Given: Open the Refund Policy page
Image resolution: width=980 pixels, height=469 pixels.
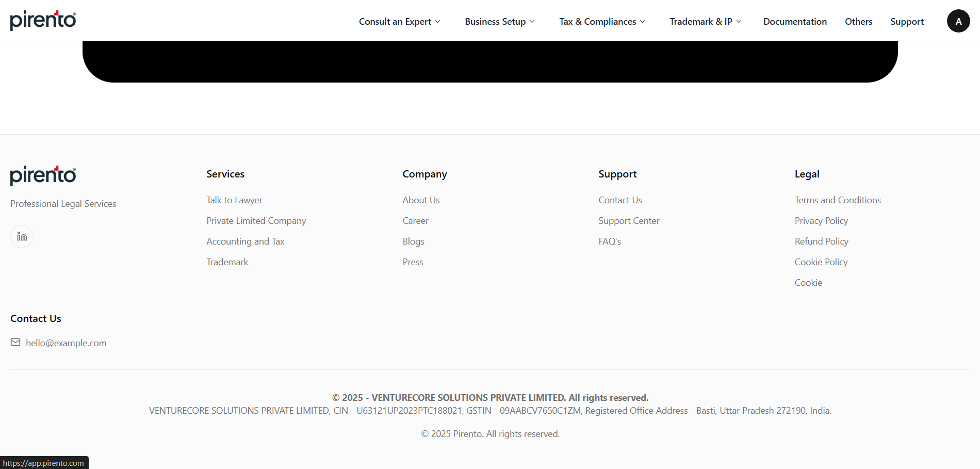Looking at the screenshot, I should click(821, 241).
